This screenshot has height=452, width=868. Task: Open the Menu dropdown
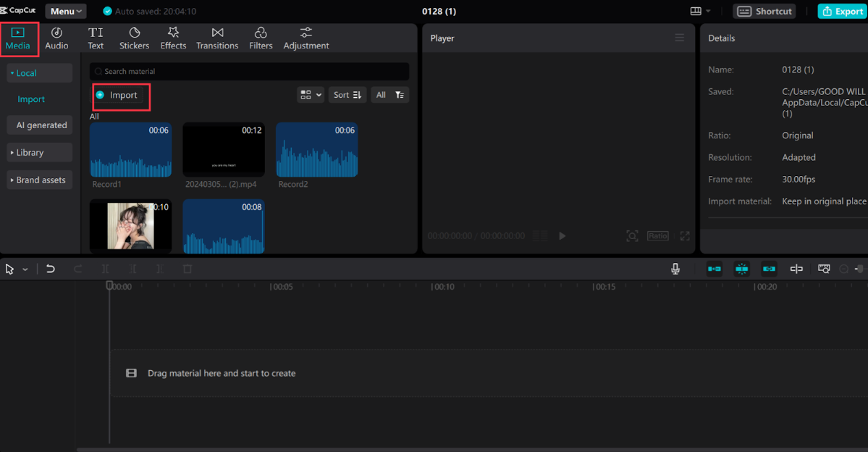coord(66,11)
